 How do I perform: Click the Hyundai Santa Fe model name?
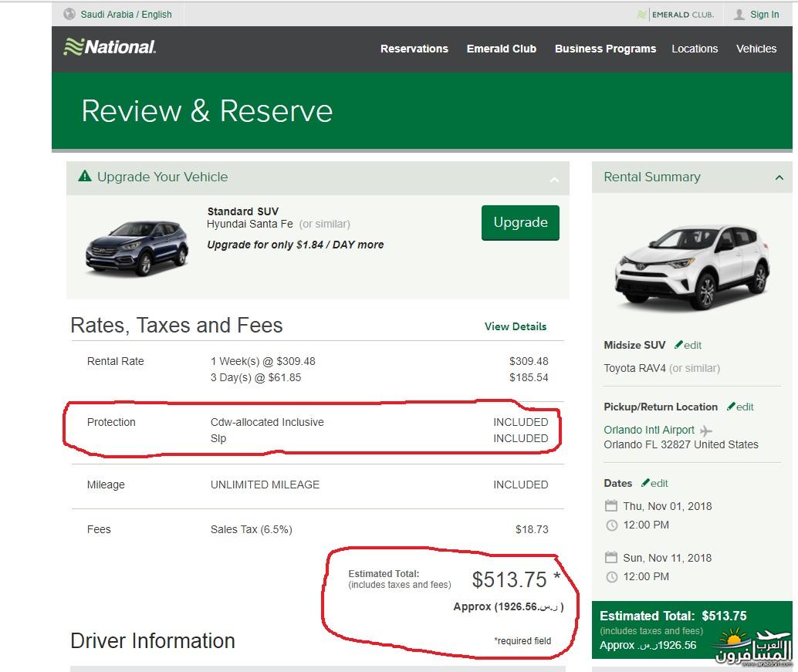coord(250,224)
